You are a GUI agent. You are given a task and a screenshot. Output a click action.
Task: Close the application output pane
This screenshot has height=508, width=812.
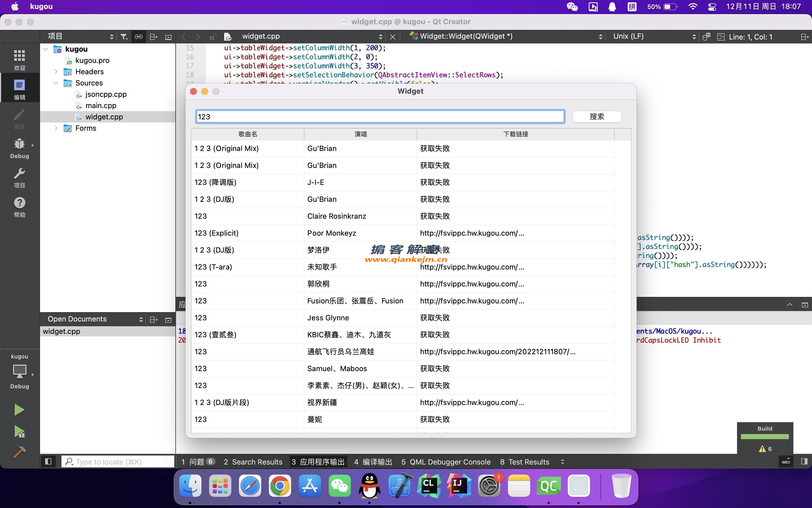(x=805, y=305)
